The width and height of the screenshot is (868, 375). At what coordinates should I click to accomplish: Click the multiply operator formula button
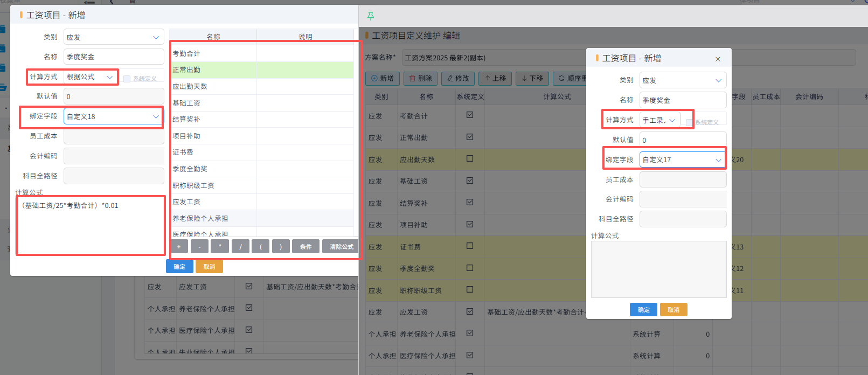pyautogui.click(x=220, y=247)
